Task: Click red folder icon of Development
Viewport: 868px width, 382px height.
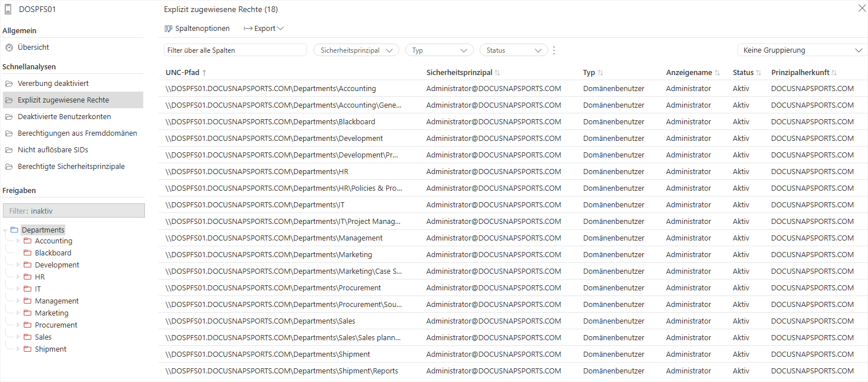Action: coord(28,265)
